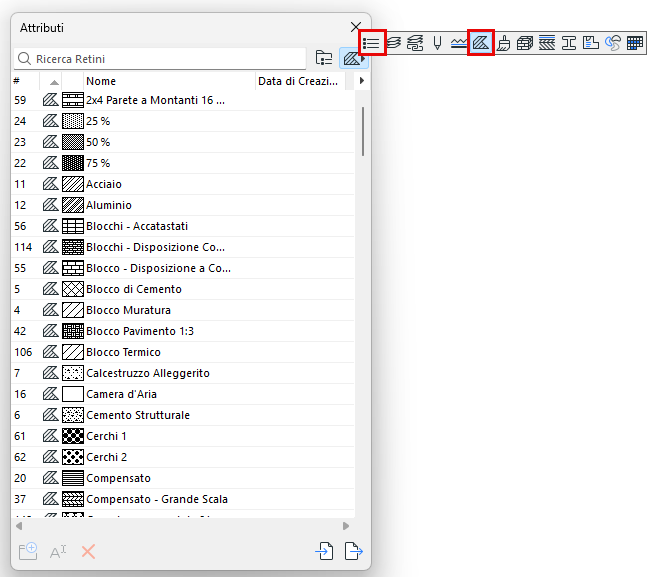The height and width of the screenshot is (577, 657).
Task: Click index number 106 cell
Action: pyautogui.click(x=23, y=352)
